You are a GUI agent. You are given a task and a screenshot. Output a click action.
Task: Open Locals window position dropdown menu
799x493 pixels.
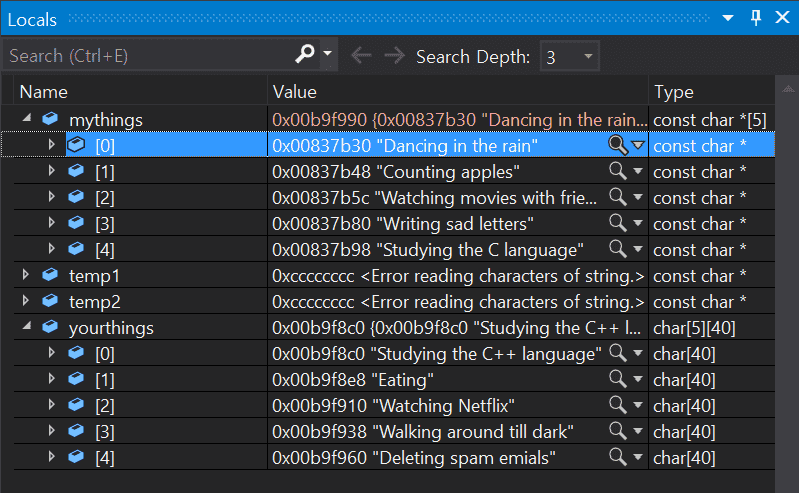(x=730, y=18)
